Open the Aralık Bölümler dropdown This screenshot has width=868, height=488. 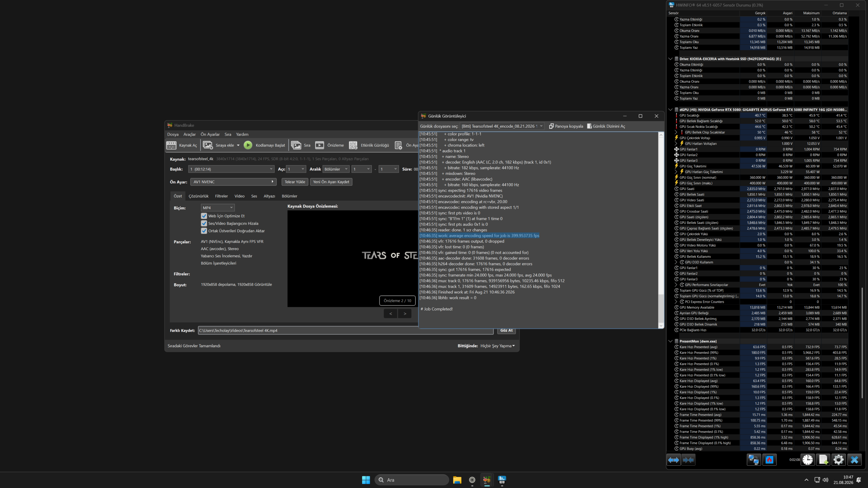(x=336, y=169)
